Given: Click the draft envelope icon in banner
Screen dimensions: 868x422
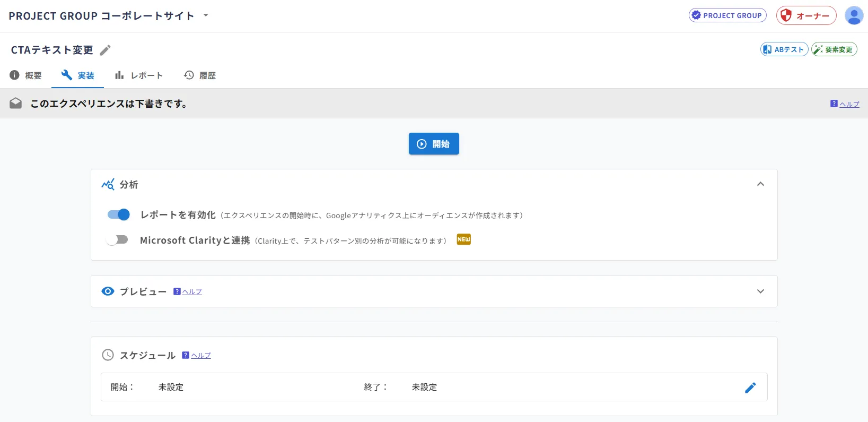Looking at the screenshot, I should [16, 103].
